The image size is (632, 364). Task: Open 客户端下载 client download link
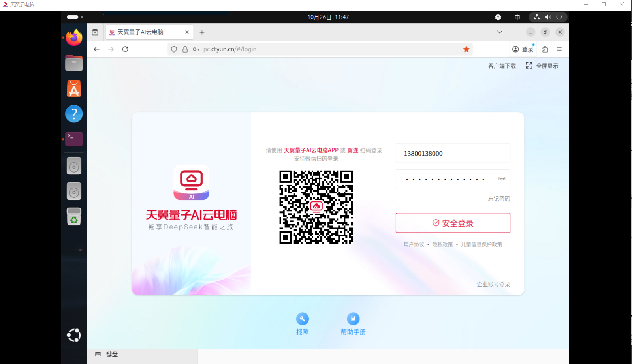click(502, 66)
